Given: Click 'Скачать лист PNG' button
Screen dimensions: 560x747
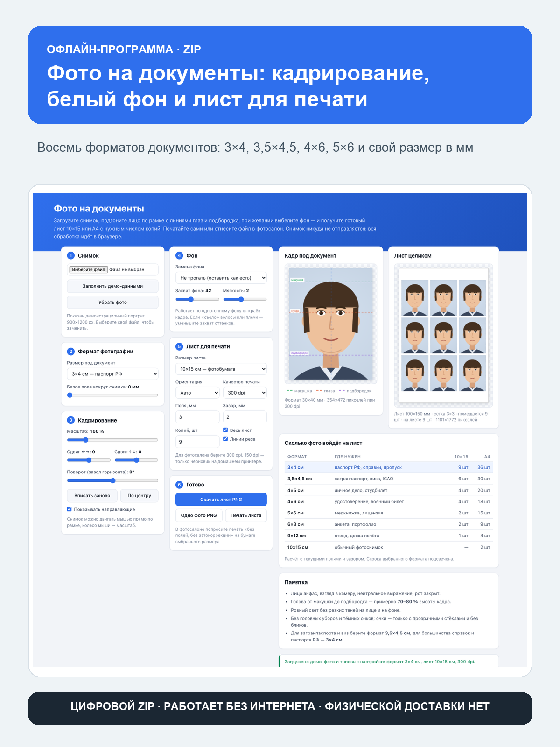Looking at the screenshot, I should click(x=221, y=500).
